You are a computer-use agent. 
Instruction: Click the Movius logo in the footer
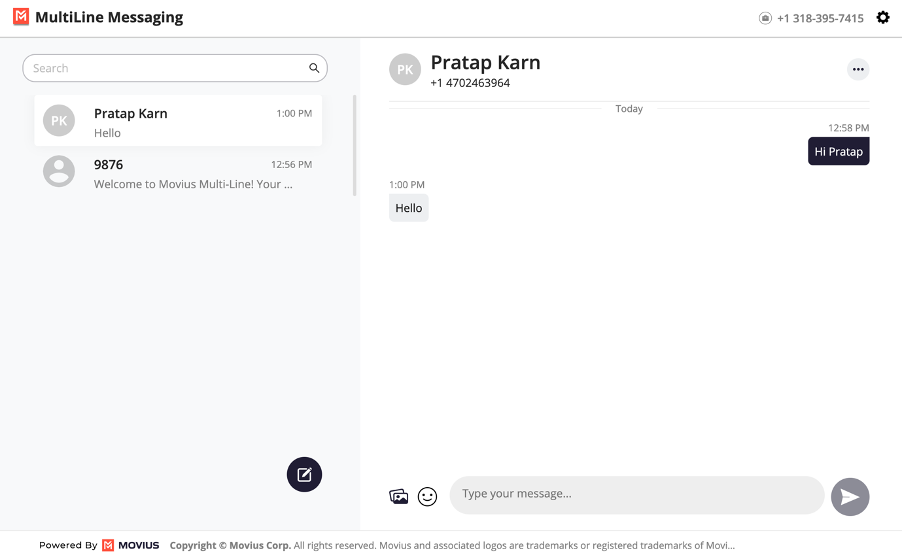pyautogui.click(x=131, y=545)
